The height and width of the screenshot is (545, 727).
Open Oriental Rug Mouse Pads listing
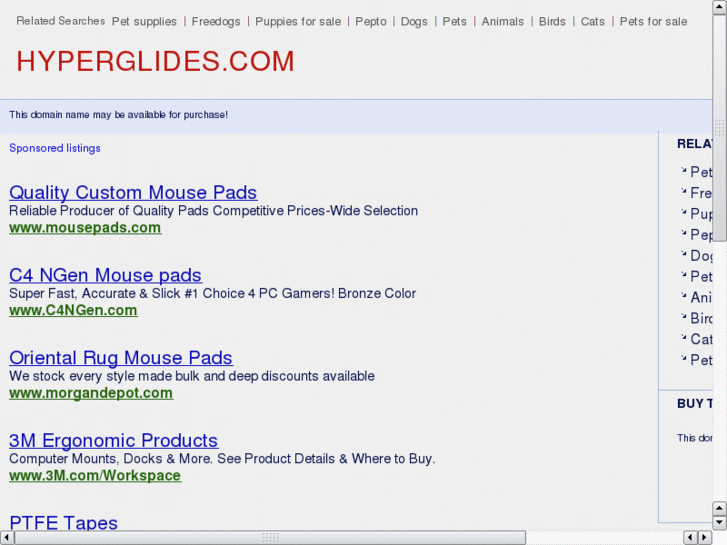pyautogui.click(x=121, y=358)
